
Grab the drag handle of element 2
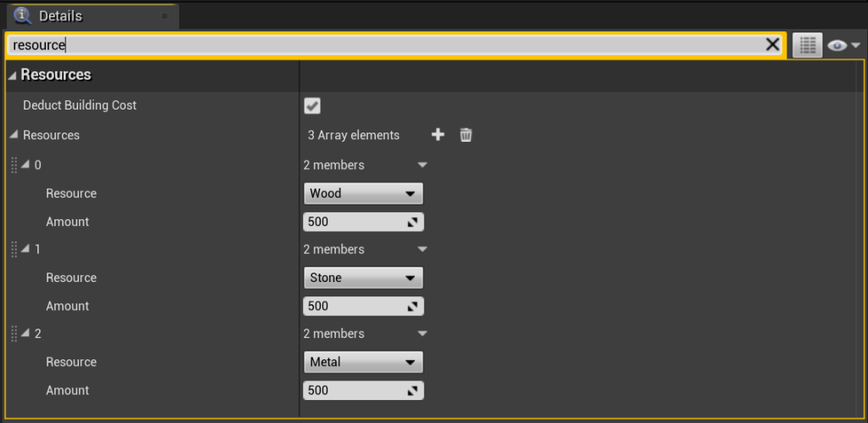(x=14, y=333)
